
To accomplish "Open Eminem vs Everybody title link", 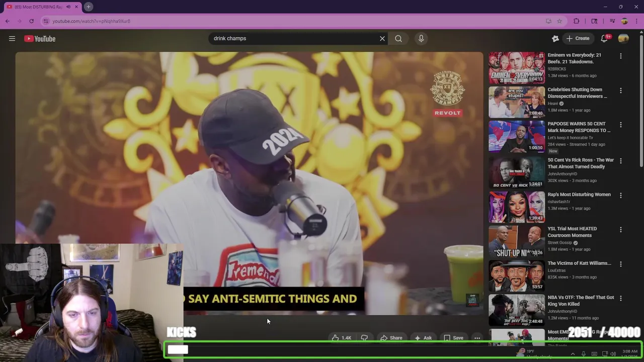I will tap(574, 58).
